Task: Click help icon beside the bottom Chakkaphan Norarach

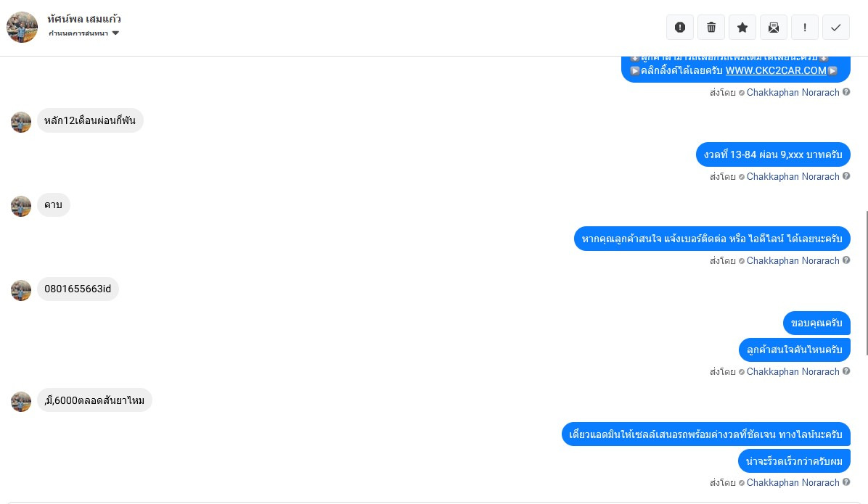Action: 846,482
